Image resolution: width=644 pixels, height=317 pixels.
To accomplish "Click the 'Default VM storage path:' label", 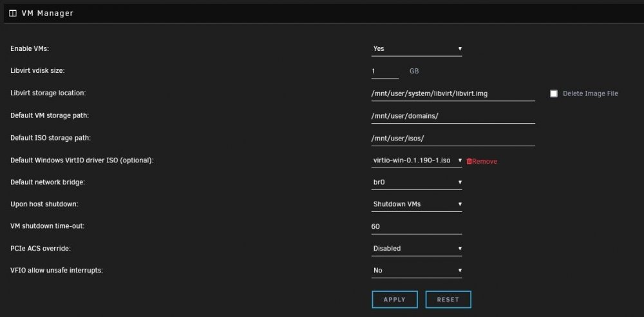I will tap(50, 116).
